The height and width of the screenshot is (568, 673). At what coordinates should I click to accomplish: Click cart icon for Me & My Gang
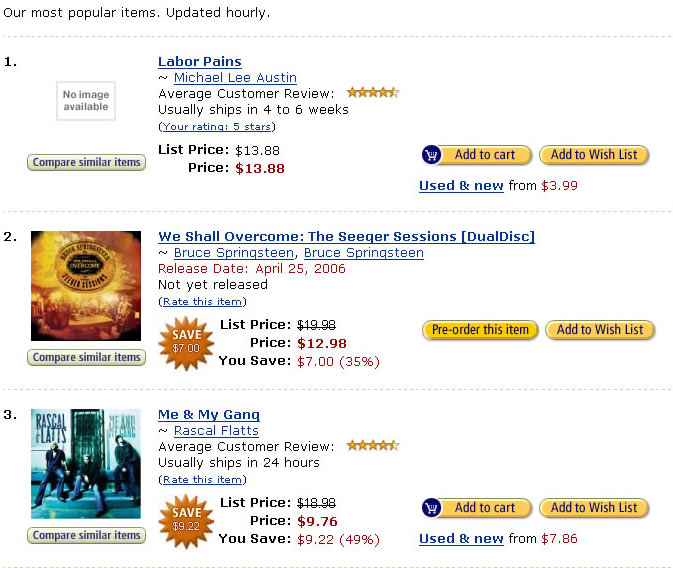pos(432,508)
